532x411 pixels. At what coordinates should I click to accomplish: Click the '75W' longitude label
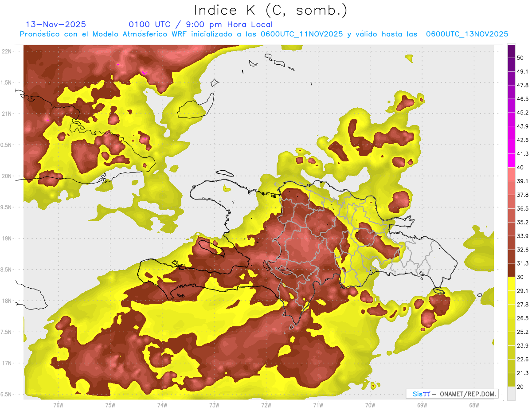110,405
